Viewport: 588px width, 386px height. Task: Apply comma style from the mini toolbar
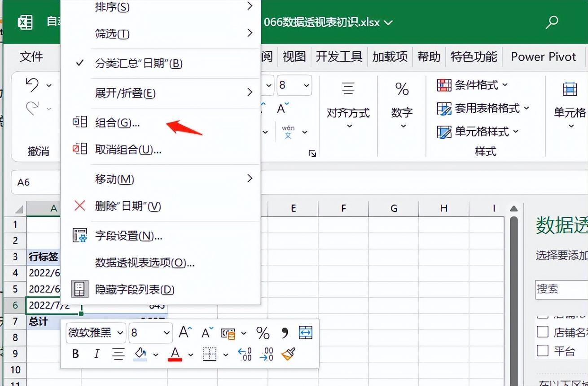coord(285,333)
